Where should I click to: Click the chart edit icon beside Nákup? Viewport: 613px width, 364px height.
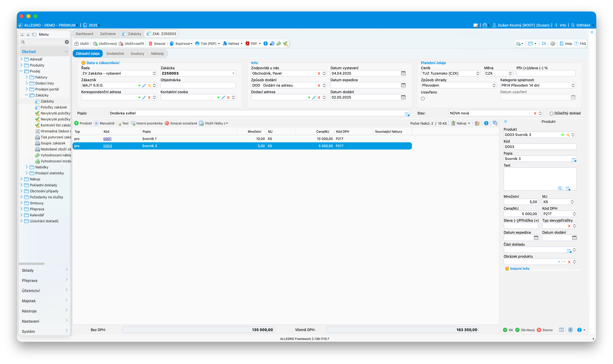[477, 123]
